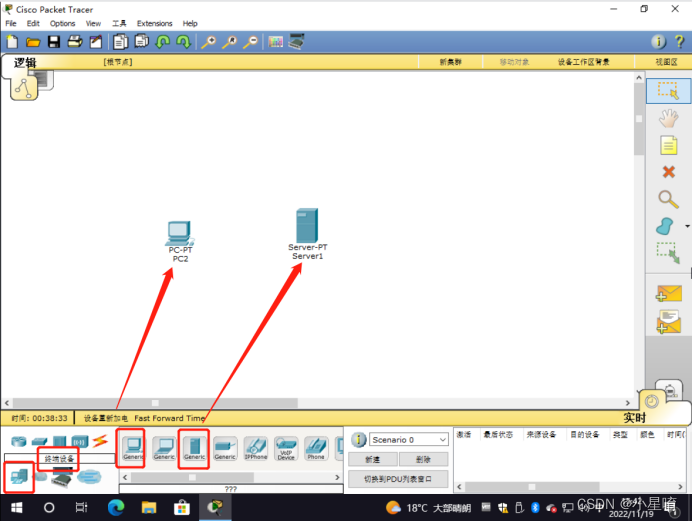Switch to the 实时 realtime tab
This screenshot has height=521, width=693.
pos(634,418)
